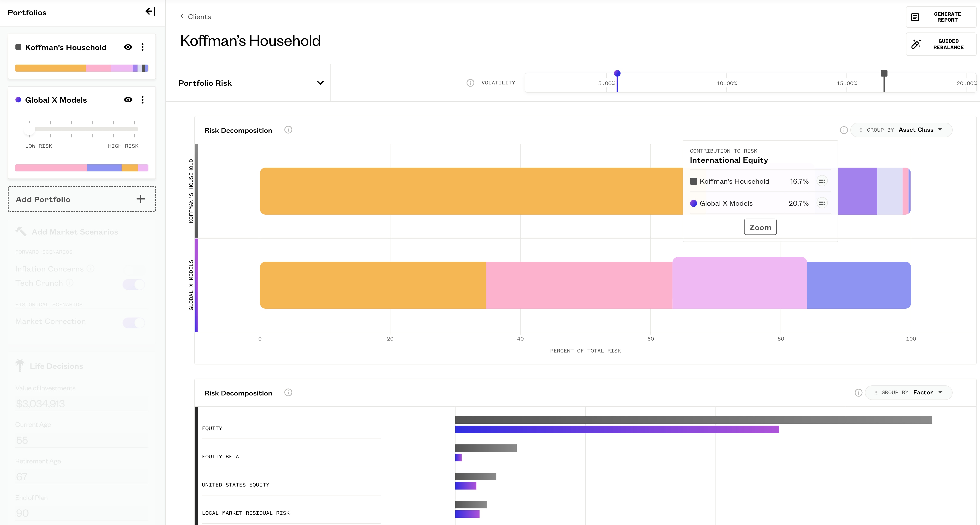Open Global X Models three-dot options menu
Image resolution: width=980 pixels, height=525 pixels.
point(143,100)
